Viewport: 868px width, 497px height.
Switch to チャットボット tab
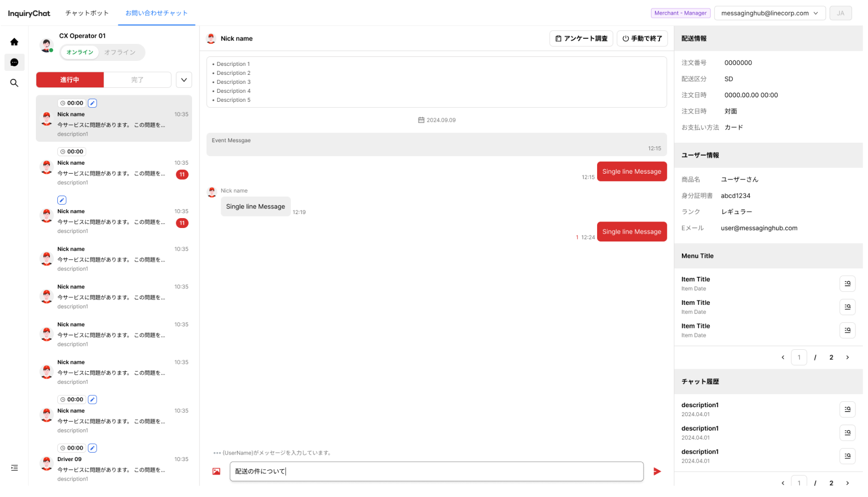click(87, 13)
